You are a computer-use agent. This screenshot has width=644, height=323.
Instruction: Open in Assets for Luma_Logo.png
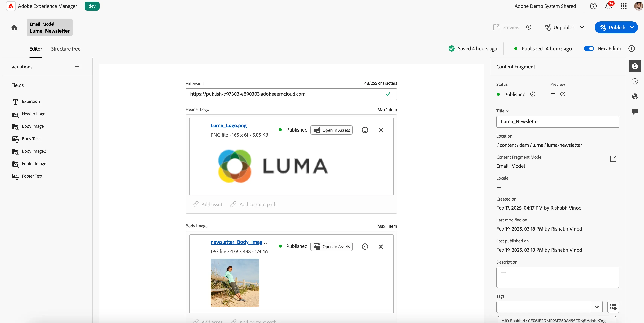[x=331, y=130]
